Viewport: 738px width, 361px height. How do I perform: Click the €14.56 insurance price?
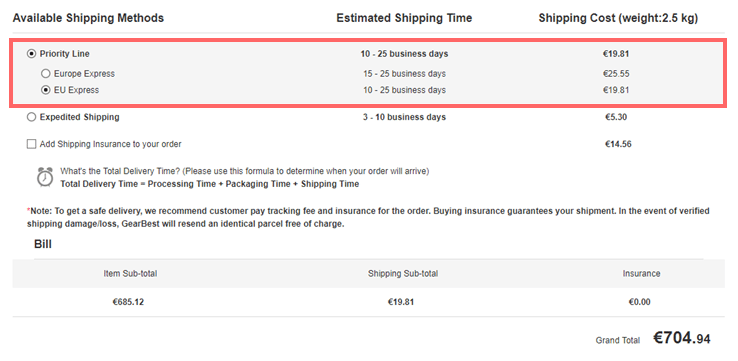tap(618, 144)
